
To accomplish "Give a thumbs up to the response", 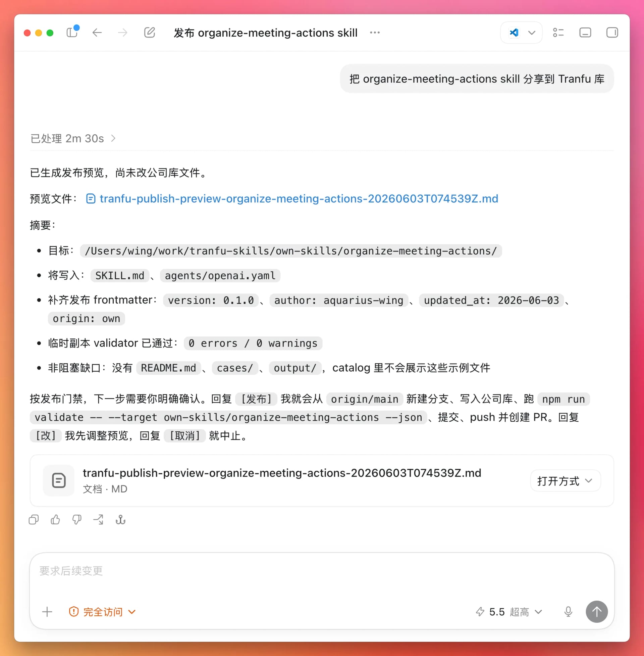I will point(55,520).
